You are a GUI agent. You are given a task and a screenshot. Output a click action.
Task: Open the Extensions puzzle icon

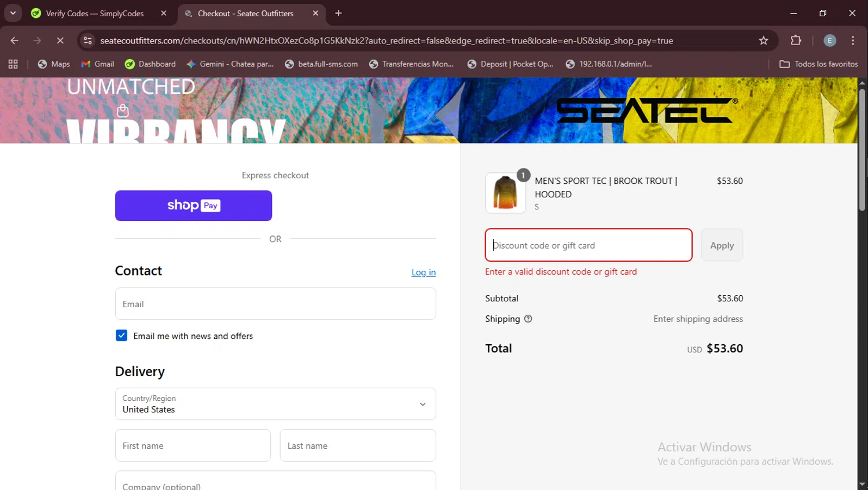796,40
